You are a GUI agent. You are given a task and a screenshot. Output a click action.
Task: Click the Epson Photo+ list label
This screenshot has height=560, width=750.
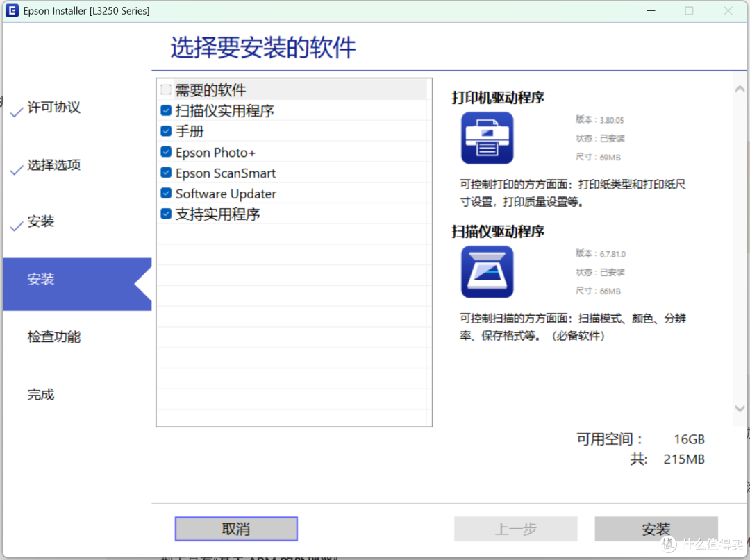pyautogui.click(x=215, y=153)
